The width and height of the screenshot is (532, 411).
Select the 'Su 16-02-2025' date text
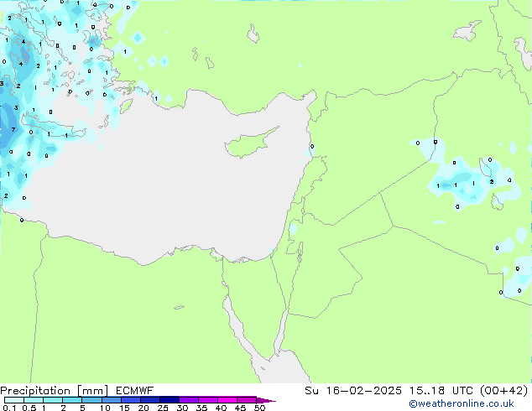[x=353, y=391]
